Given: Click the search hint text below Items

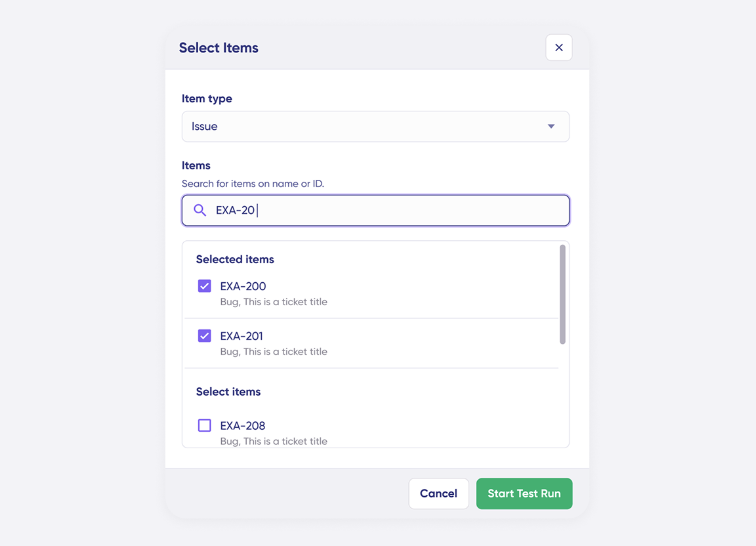Looking at the screenshot, I should pyautogui.click(x=253, y=184).
